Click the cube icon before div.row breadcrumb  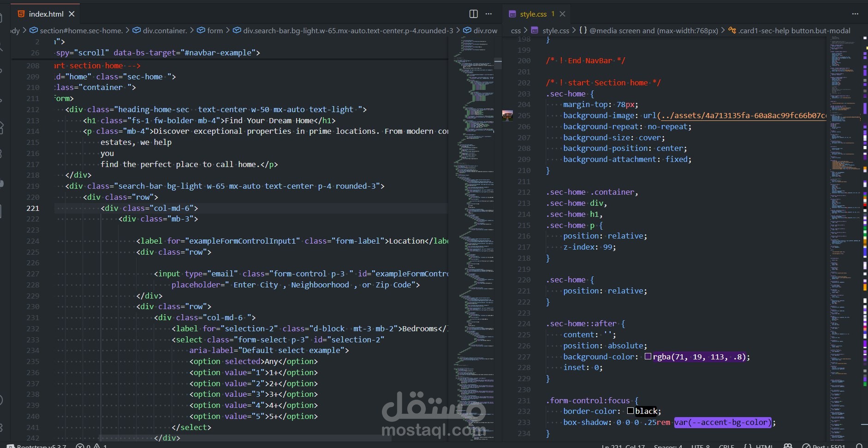point(467,30)
